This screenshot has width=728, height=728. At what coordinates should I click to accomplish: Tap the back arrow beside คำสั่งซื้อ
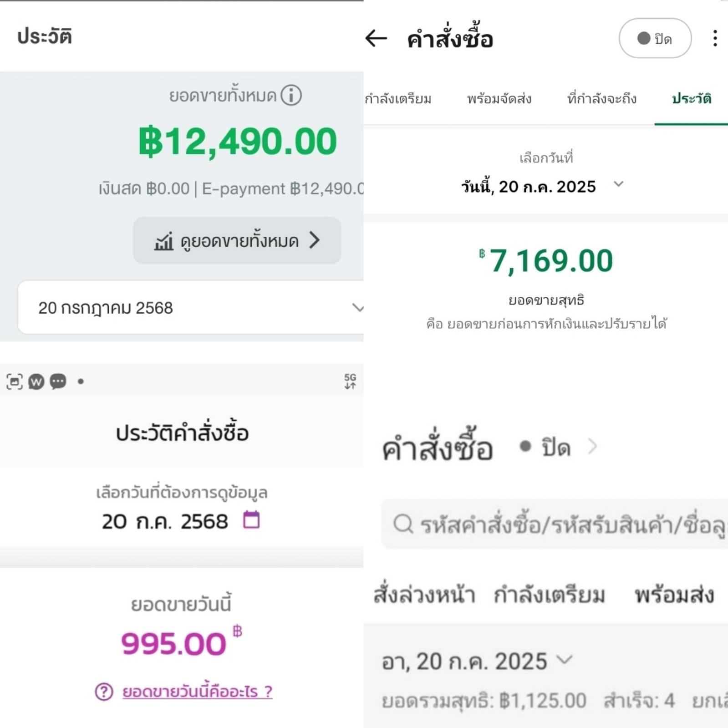(x=376, y=38)
